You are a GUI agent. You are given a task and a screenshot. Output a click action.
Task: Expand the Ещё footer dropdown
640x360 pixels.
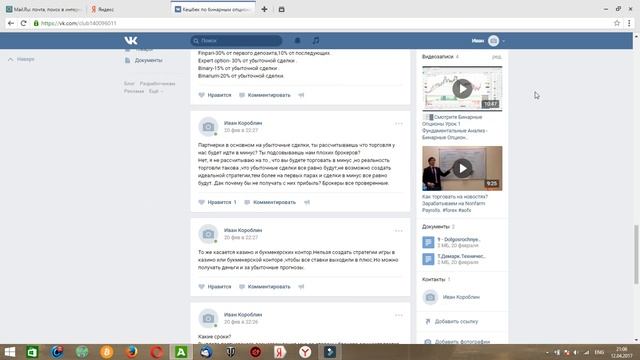pos(156,91)
